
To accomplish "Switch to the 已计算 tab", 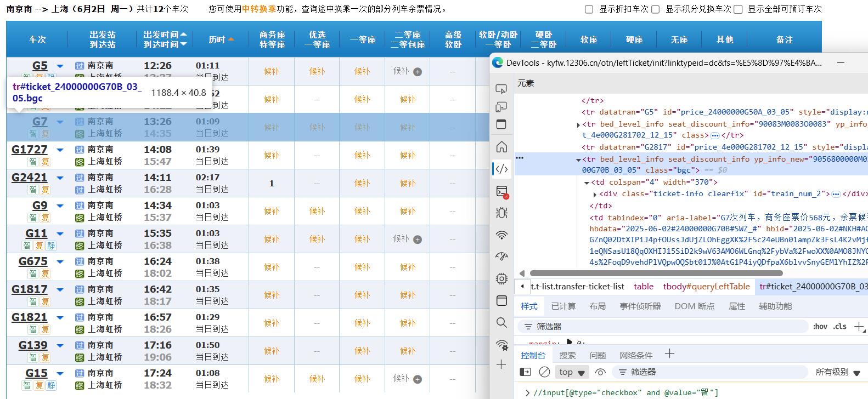I will pyautogui.click(x=563, y=306).
